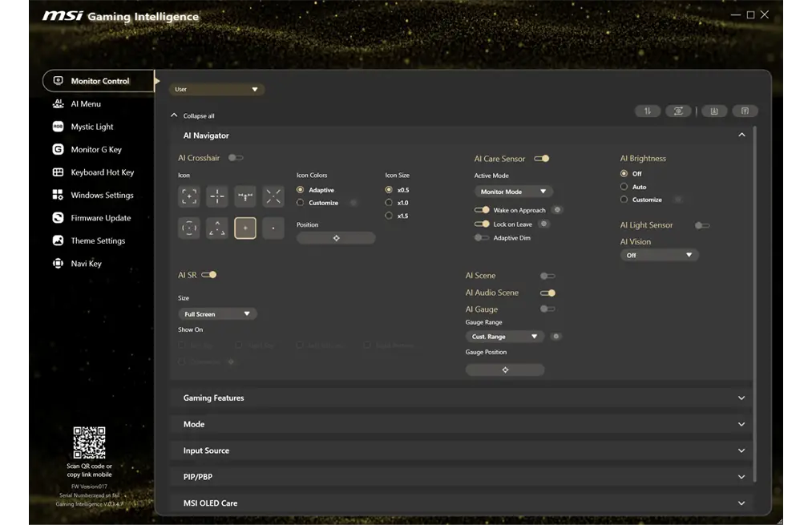Open the Monitor Mode active mode dropdown
Image resolution: width=812 pixels, height=525 pixels.
[513, 192]
